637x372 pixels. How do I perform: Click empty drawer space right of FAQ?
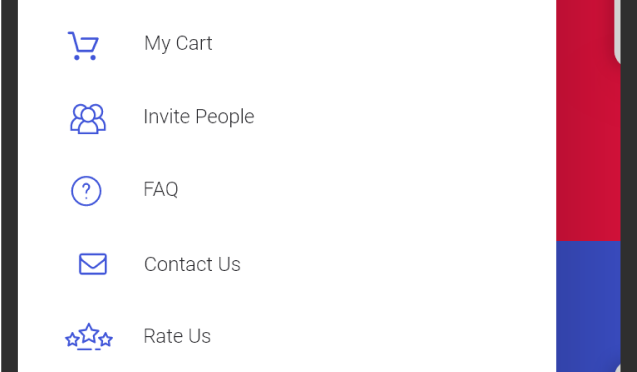pos(366,190)
